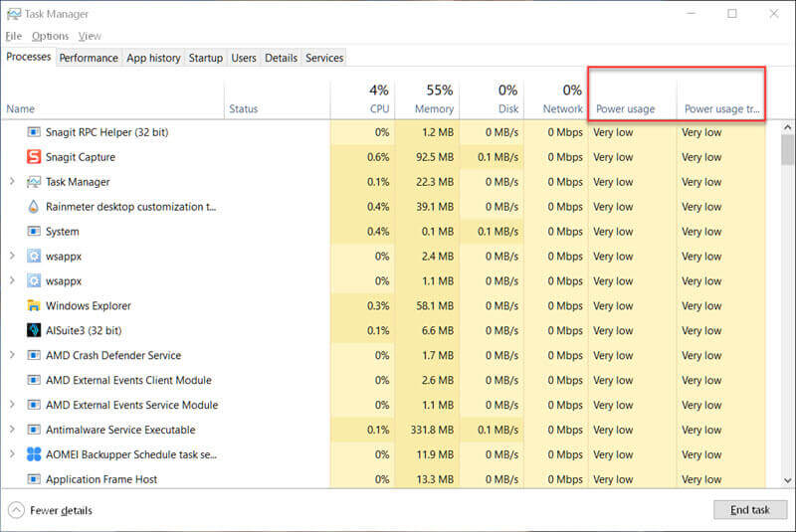
Task: Click the Task Manager title bar icon
Action: pyautogui.click(x=14, y=14)
